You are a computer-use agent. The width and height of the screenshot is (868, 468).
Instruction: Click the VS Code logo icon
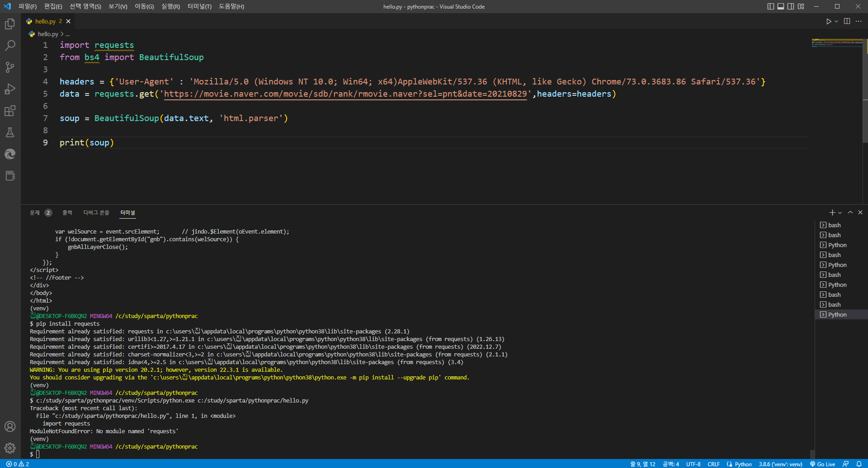click(x=7, y=6)
